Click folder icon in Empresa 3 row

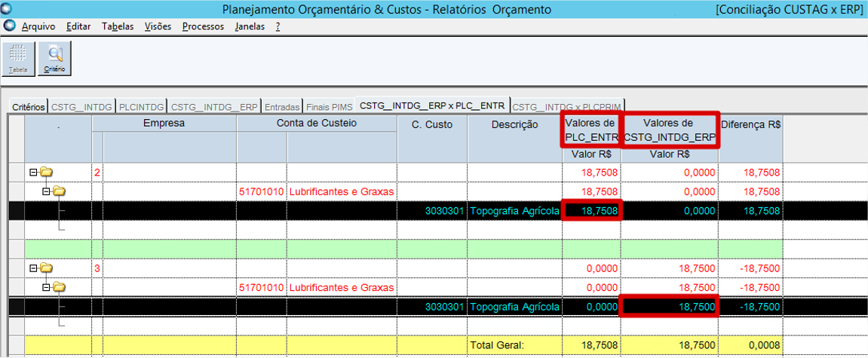(x=46, y=268)
